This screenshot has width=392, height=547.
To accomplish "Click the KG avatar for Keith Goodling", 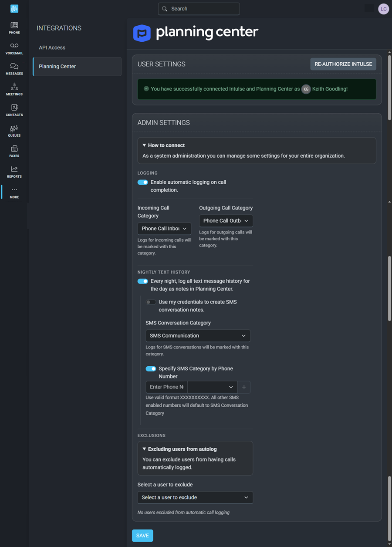I will [306, 89].
